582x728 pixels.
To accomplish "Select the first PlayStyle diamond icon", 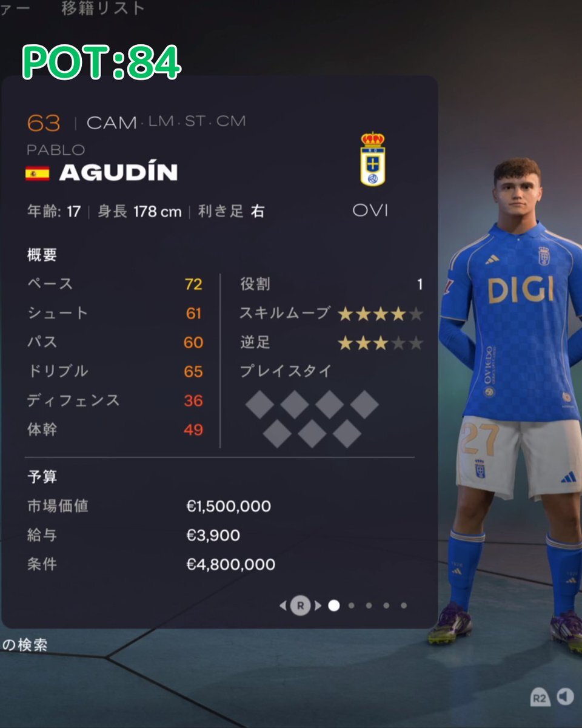I will [x=259, y=404].
